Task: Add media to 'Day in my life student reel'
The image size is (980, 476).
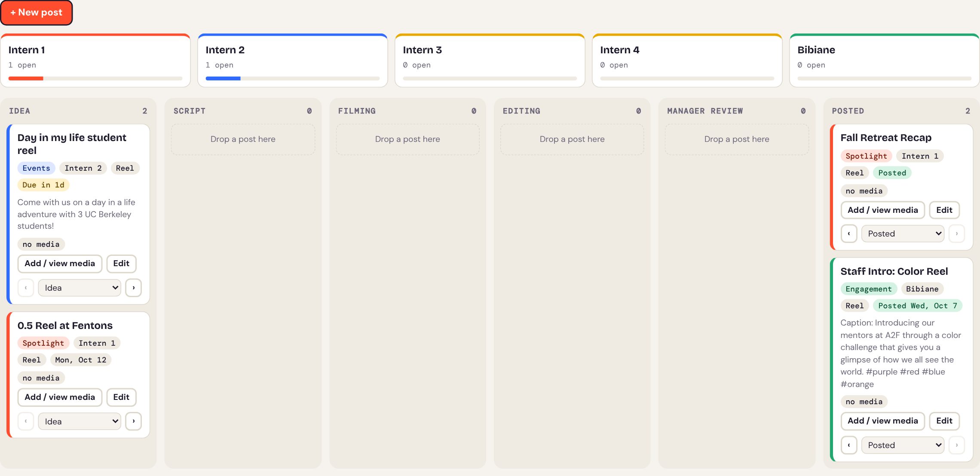Action: click(x=60, y=264)
